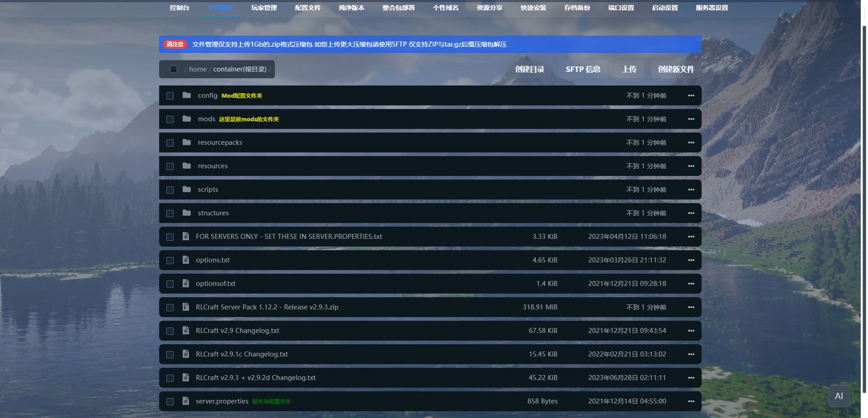Open the AI assistant floating button
This screenshot has width=868, height=418.
(x=839, y=396)
